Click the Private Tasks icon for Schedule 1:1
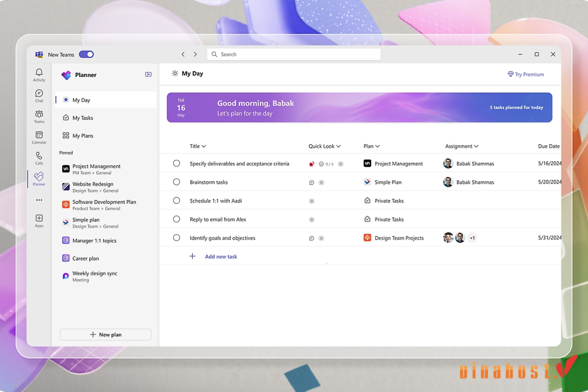 (367, 200)
